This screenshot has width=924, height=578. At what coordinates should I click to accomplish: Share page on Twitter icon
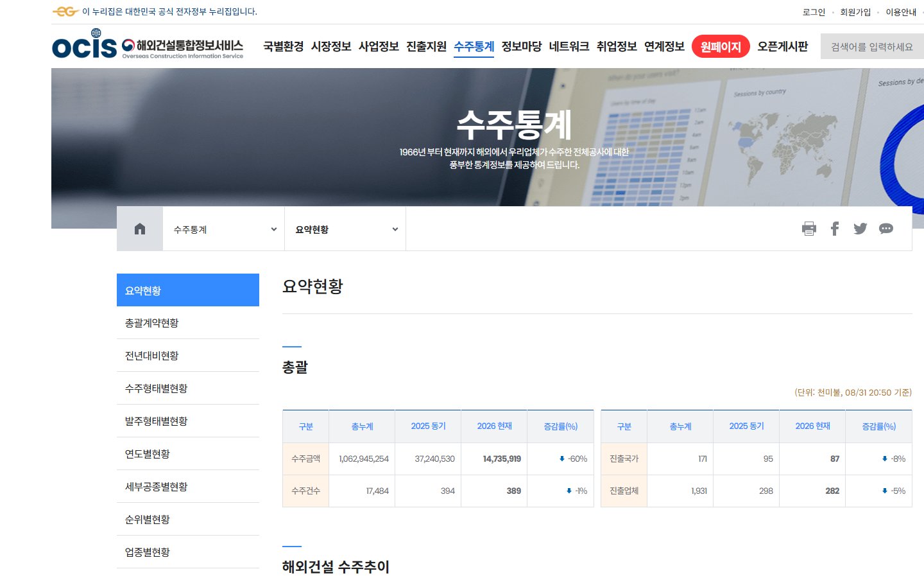tap(860, 229)
